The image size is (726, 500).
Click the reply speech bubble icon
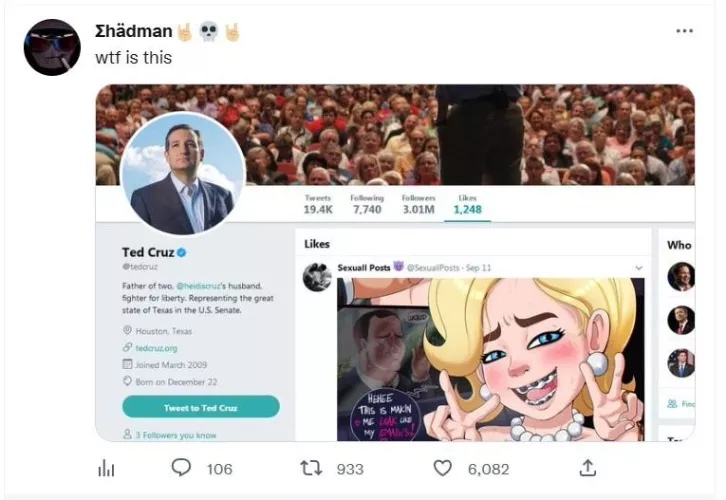pyautogui.click(x=181, y=468)
